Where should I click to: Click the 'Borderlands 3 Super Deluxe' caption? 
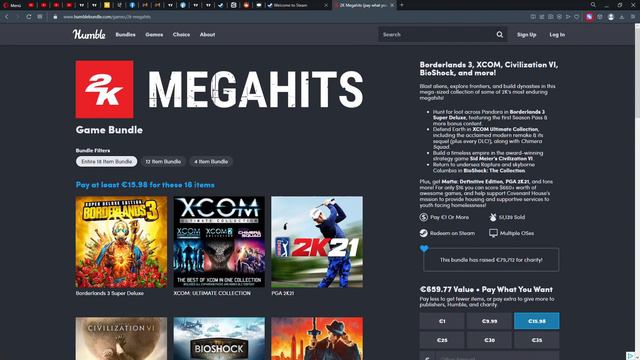coord(110,293)
